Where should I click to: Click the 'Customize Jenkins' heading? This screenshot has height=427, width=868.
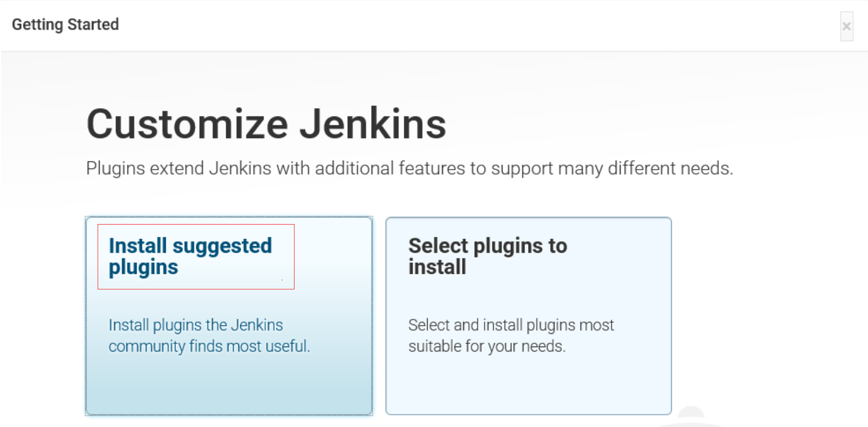point(267,124)
